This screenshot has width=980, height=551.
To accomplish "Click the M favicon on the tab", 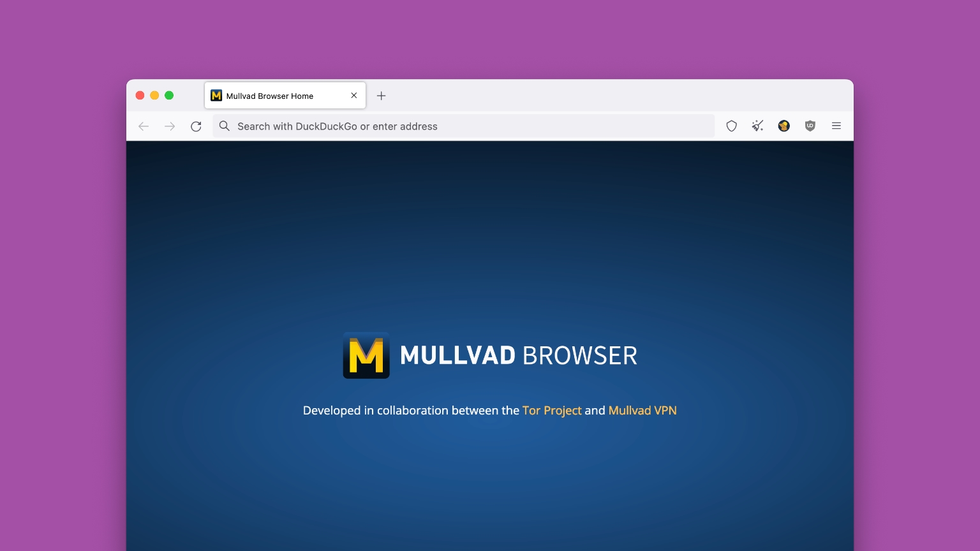I will point(216,96).
